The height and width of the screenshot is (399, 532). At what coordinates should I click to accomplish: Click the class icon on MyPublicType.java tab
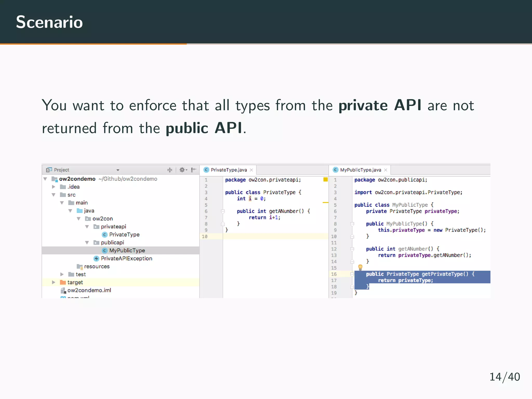335,170
